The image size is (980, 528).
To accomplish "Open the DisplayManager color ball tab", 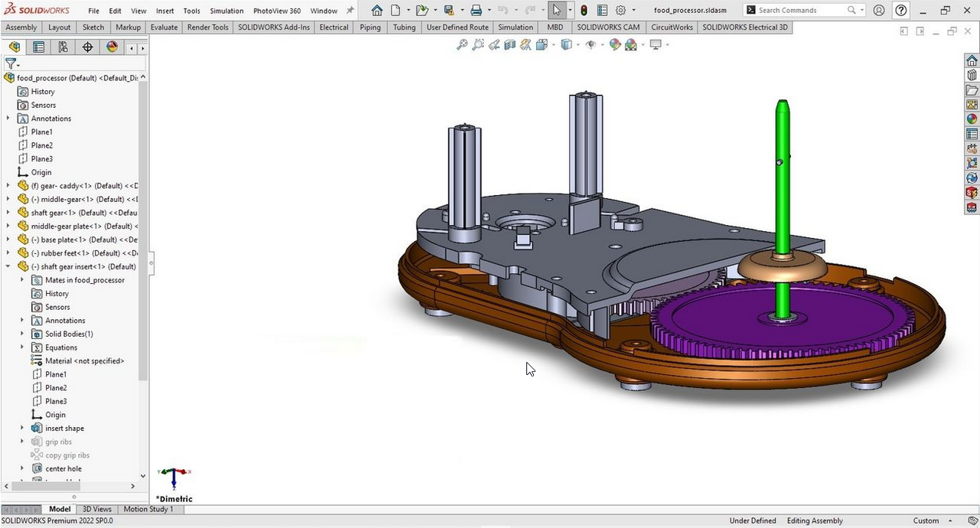I will (x=112, y=47).
